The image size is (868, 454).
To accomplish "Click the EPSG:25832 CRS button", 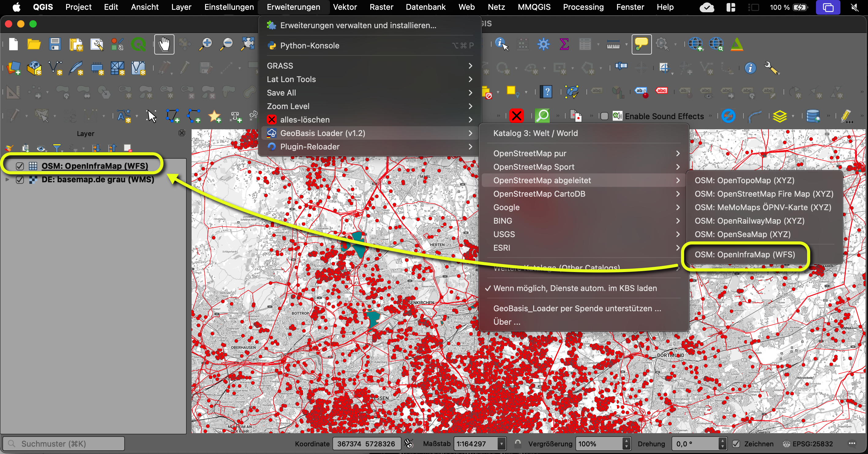I will 808,444.
